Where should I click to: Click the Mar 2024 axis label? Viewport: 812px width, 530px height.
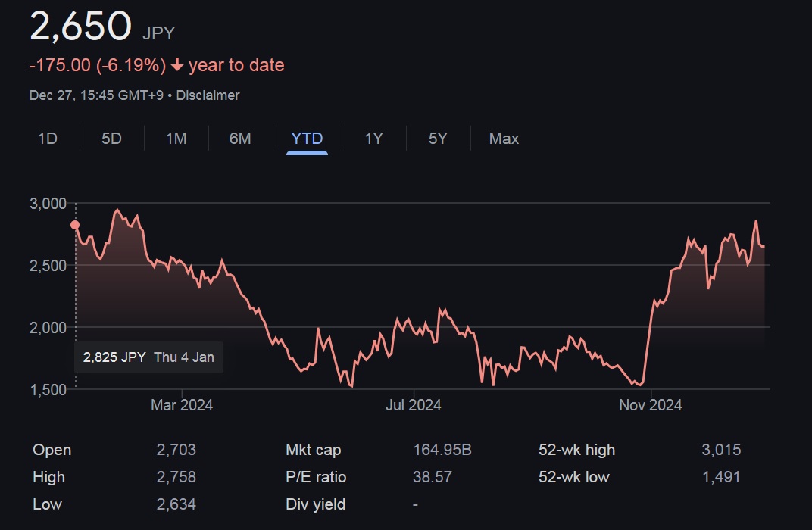tap(182, 405)
